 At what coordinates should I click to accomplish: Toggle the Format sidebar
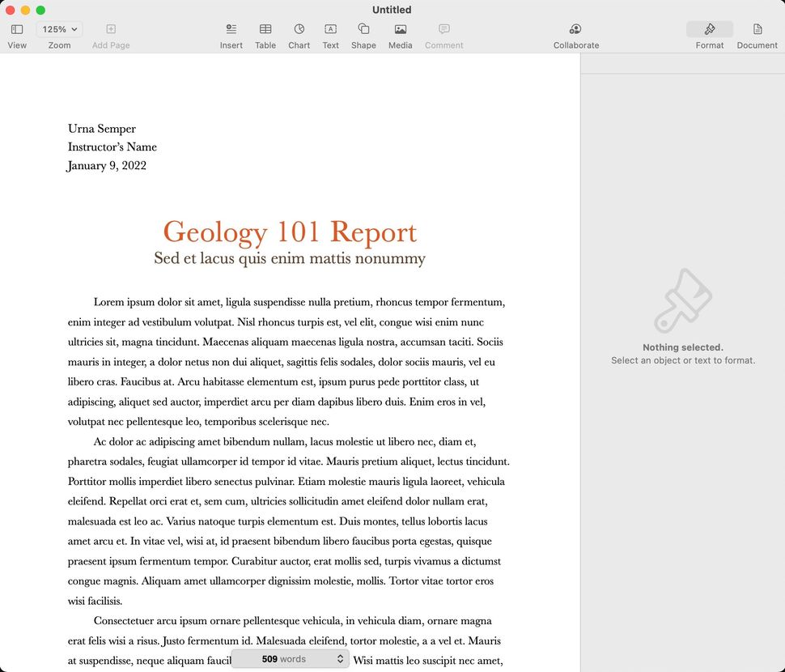pyautogui.click(x=709, y=32)
